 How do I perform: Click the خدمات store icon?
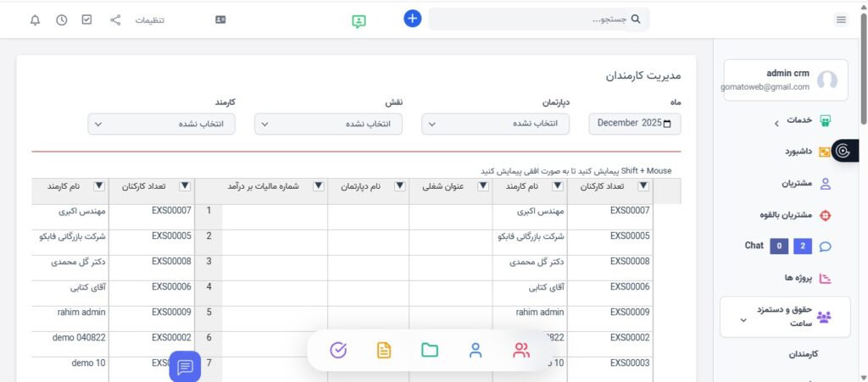tap(825, 121)
